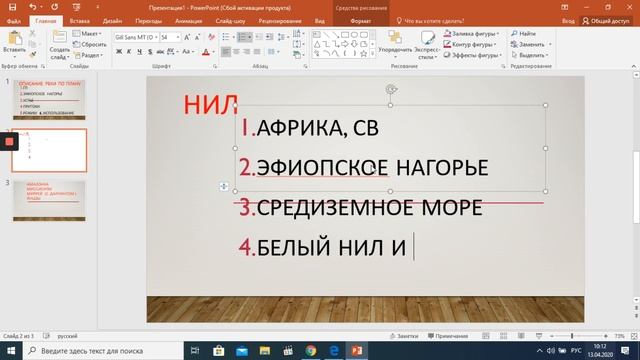Open Express styles (Экспресс-стили) gallery
The image size is (640, 360).
click(427, 38)
